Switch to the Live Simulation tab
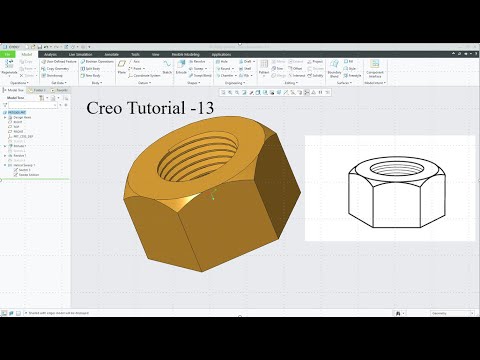Screen dimensions: 480x360 pos(81,54)
